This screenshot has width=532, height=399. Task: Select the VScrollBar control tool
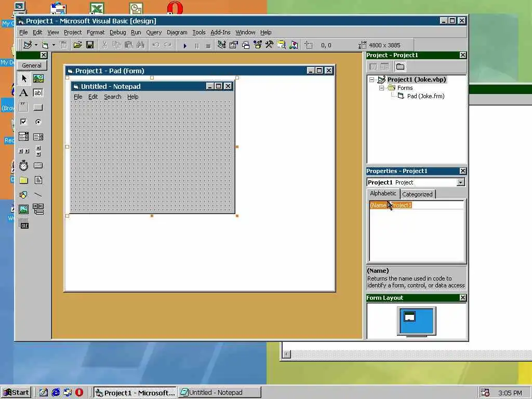(x=38, y=151)
